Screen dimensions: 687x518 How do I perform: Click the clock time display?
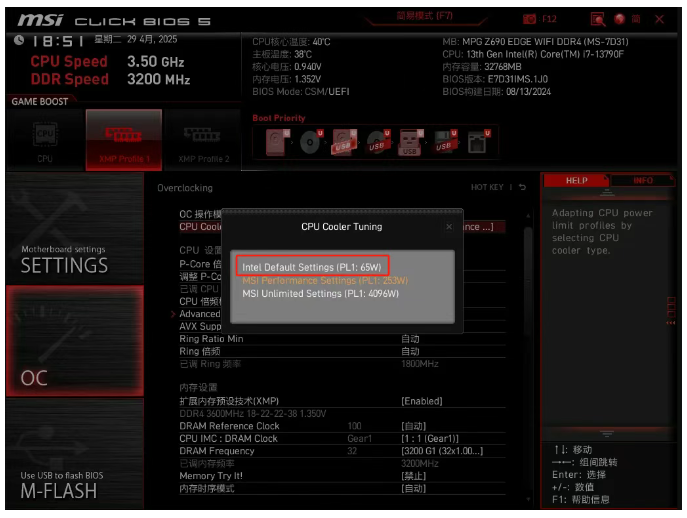[x=57, y=41]
